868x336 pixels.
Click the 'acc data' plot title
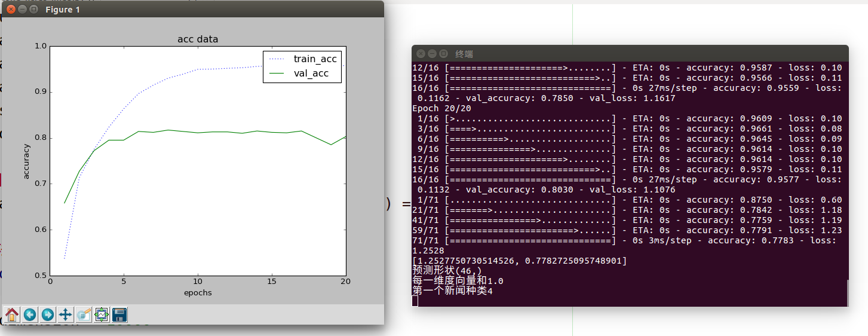click(198, 39)
